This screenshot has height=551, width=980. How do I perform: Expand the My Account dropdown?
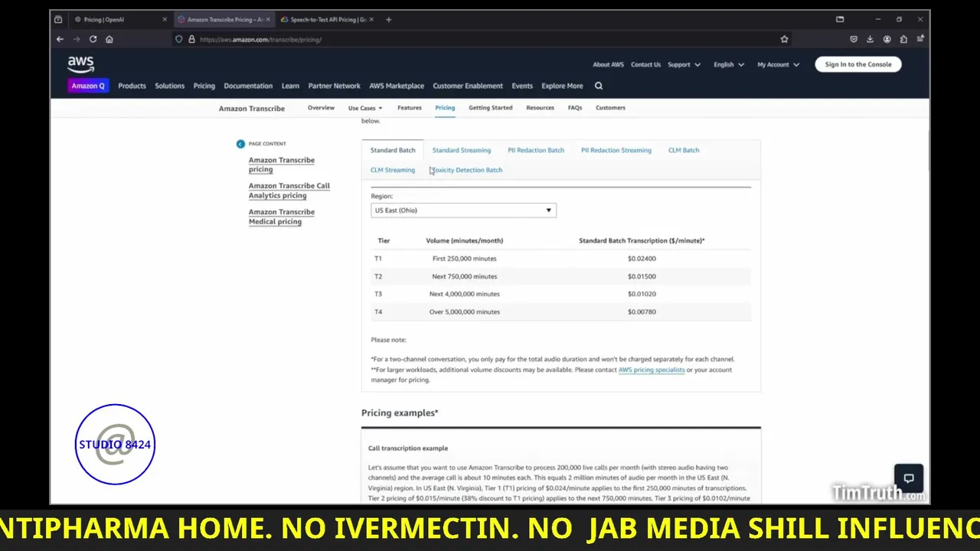click(x=778, y=65)
